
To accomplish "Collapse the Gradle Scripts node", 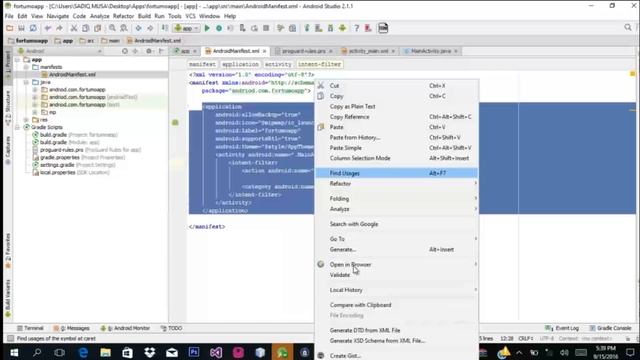I will click(x=17, y=127).
